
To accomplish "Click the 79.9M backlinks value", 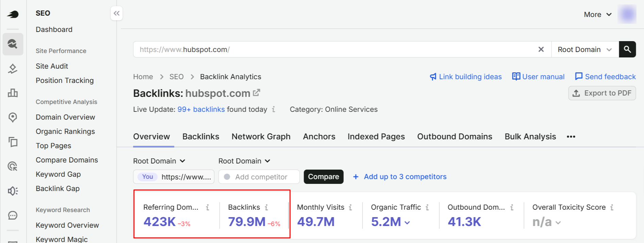I will pyautogui.click(x=247, y=222).
